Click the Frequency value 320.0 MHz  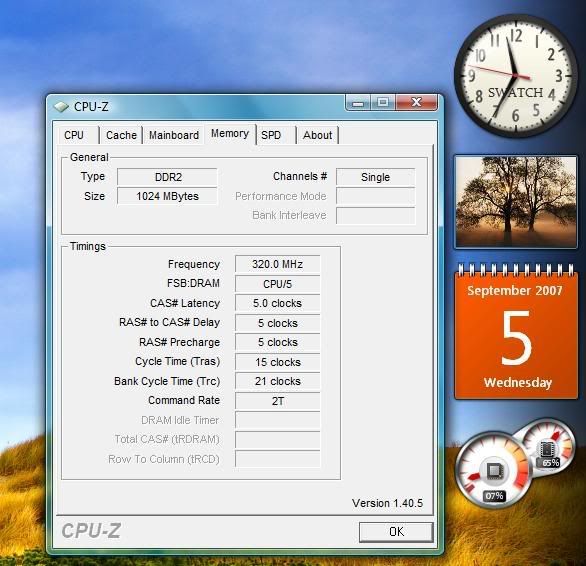click(277, 264)
